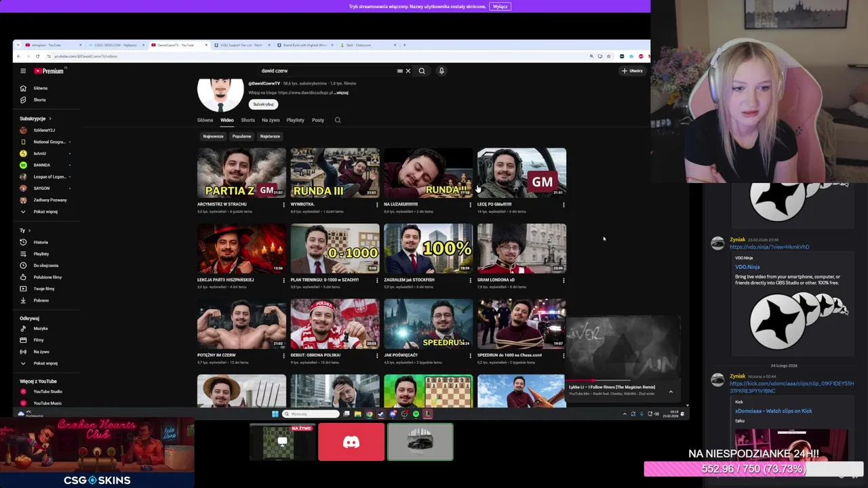Open the ARCYMISTRZ W STRACHU video thumbnail
The width and height of the screenshot is (868, 488).
(241, 173)
